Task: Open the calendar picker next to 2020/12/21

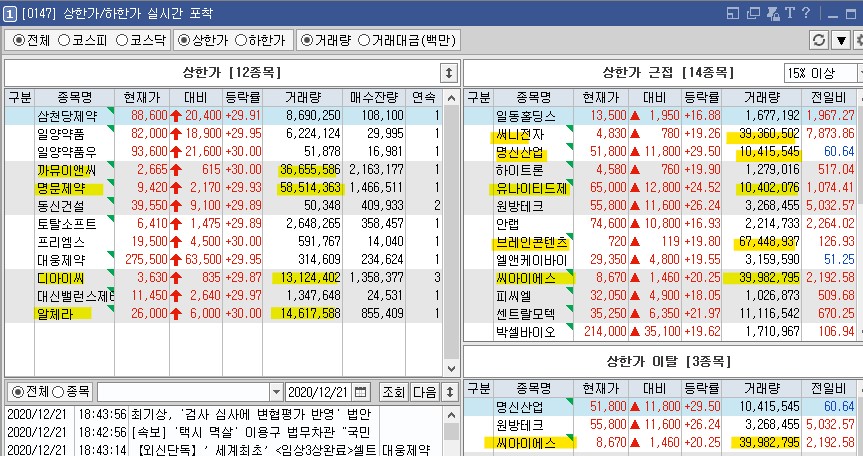Action: tap(361, 392)
